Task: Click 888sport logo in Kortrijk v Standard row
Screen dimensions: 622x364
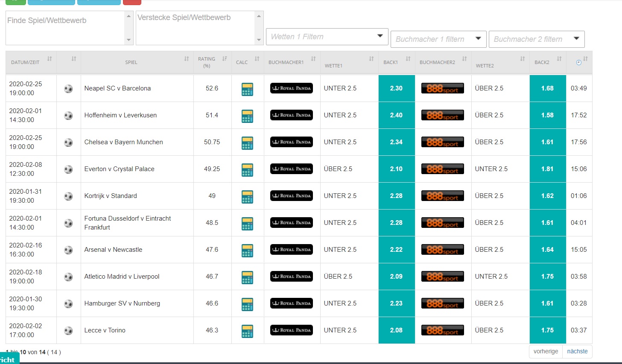Action: (443, 196)
